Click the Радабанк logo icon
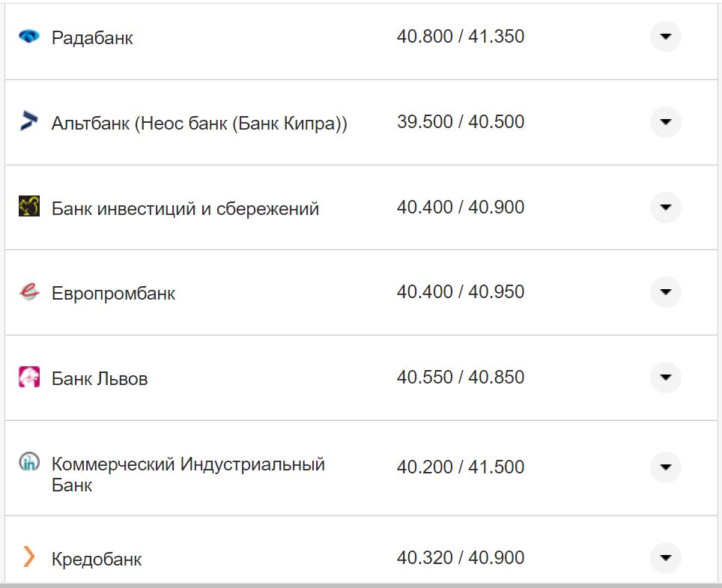 pyautogui.click(x=28, y=36)
